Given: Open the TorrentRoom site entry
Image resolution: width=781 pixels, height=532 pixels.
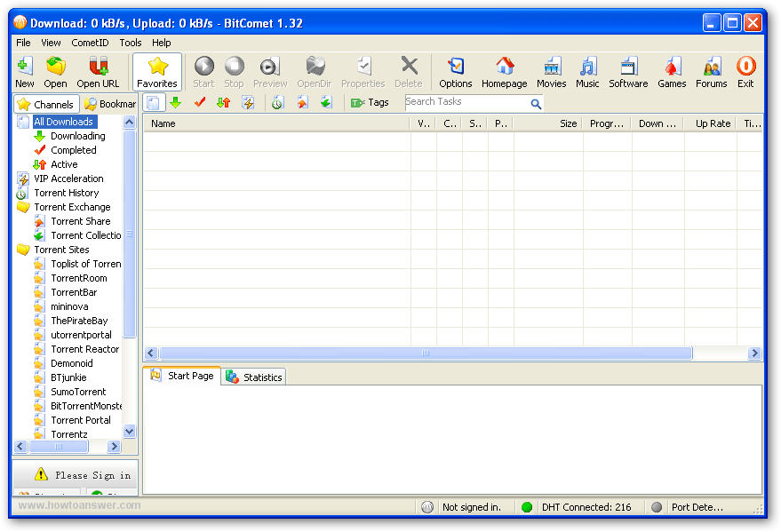Looking at the screenshot, I should click(x=79, y=278).
